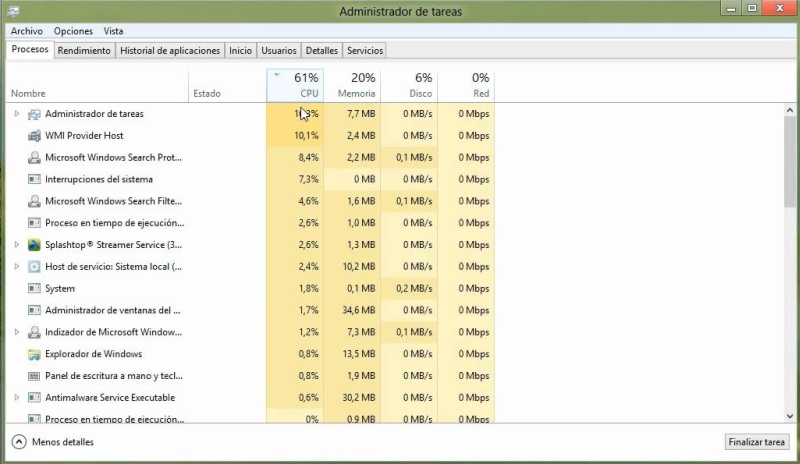The height and width of the screenshot is (464, 800).
Task: Click the Administrador de ventanas del... icon
Action: 34,310
